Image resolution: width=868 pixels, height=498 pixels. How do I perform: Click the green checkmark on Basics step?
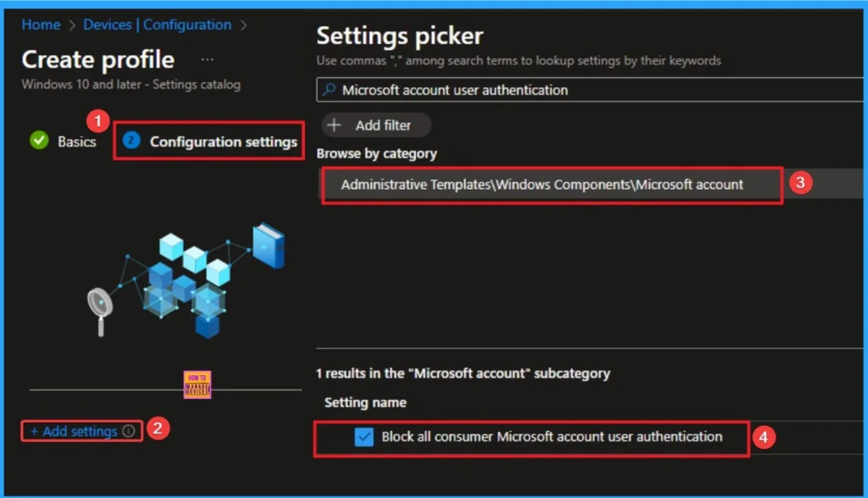tap(38, 141)
